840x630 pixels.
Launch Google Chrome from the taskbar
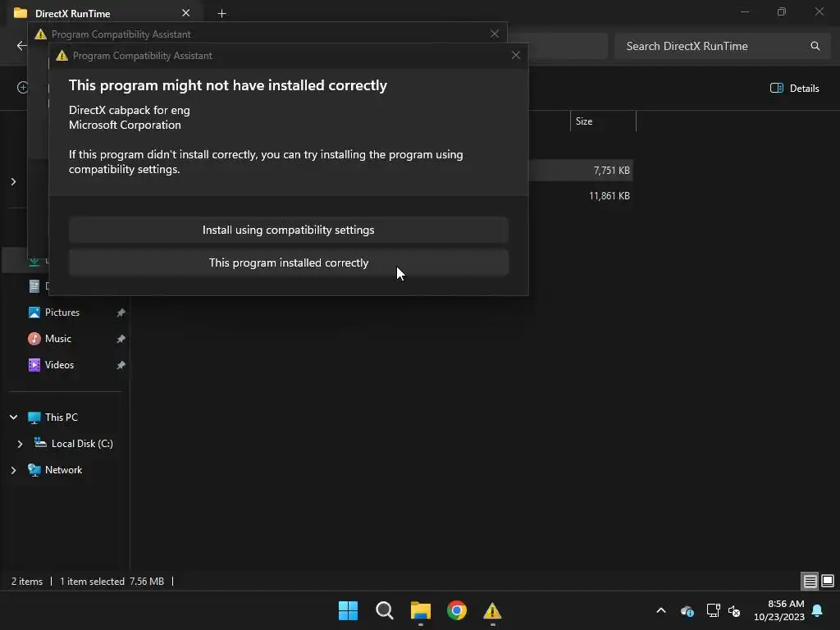[456, 610]
